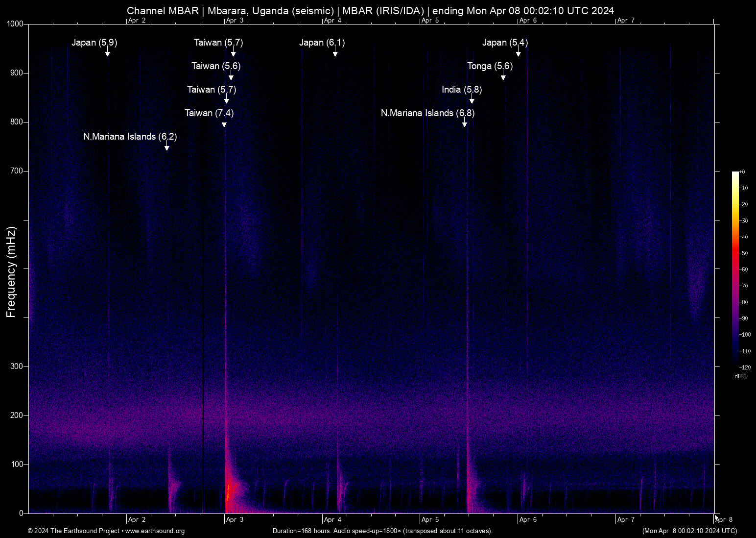Click the arrow beneath N.Mariana Islands (6.2)
Screen dimensions: 756x538
tap(167, 147)
